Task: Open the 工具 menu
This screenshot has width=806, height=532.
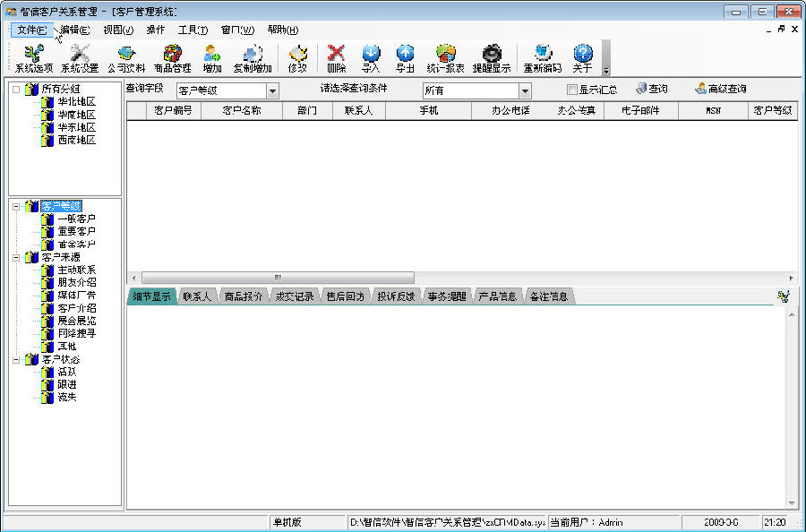Action: 193,30
